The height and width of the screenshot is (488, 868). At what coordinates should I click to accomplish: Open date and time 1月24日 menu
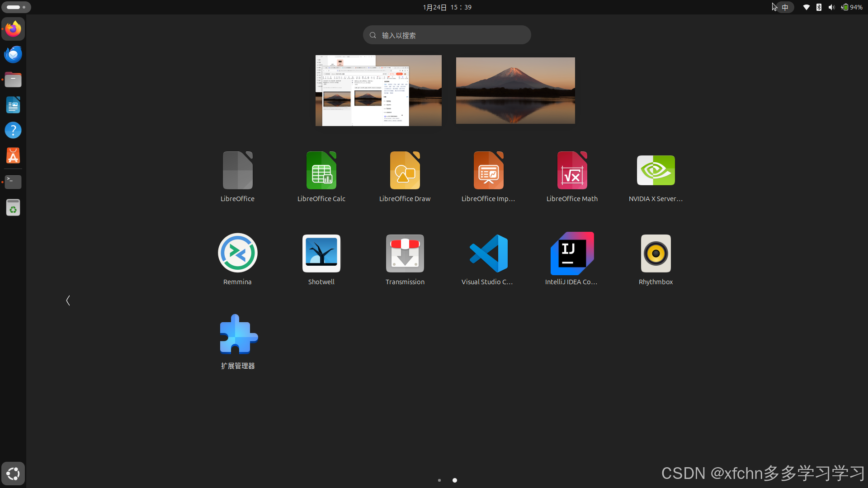pos(447,7)
